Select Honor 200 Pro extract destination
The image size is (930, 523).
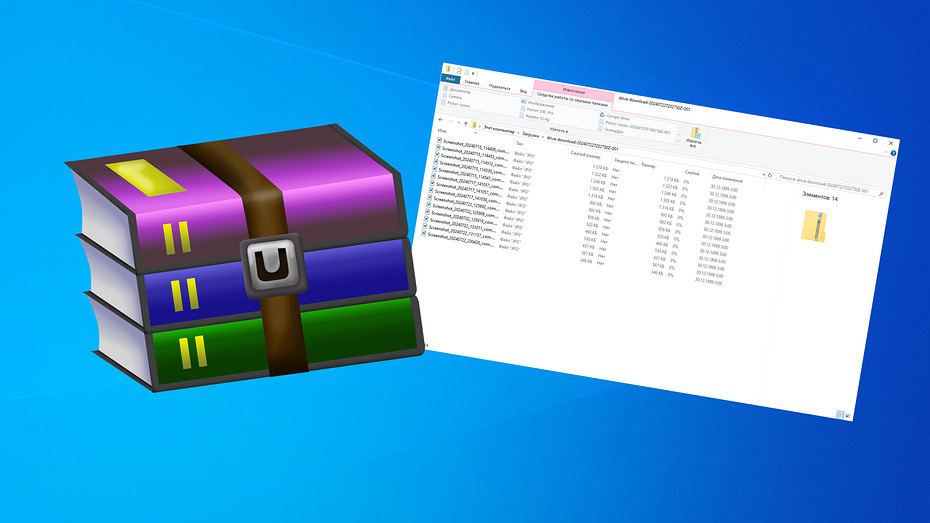(537, 111)
